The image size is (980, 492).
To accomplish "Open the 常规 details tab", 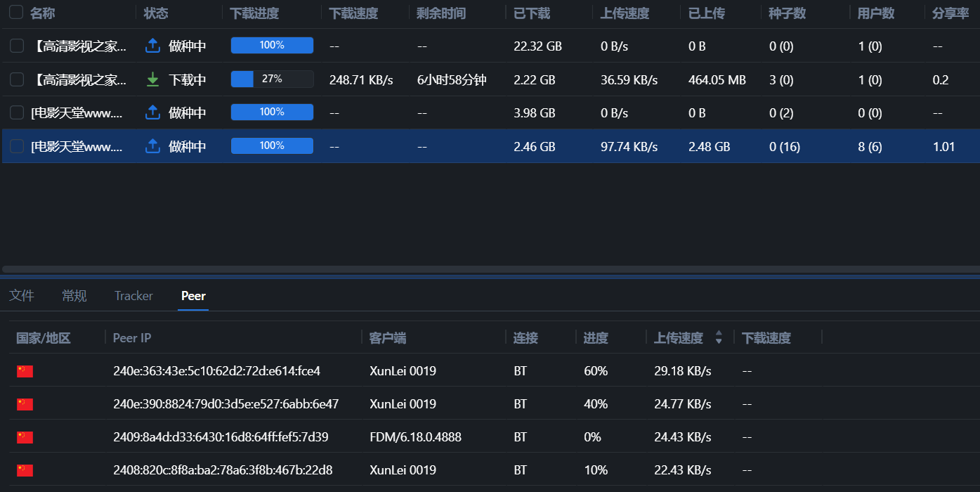I will [74, 296].
